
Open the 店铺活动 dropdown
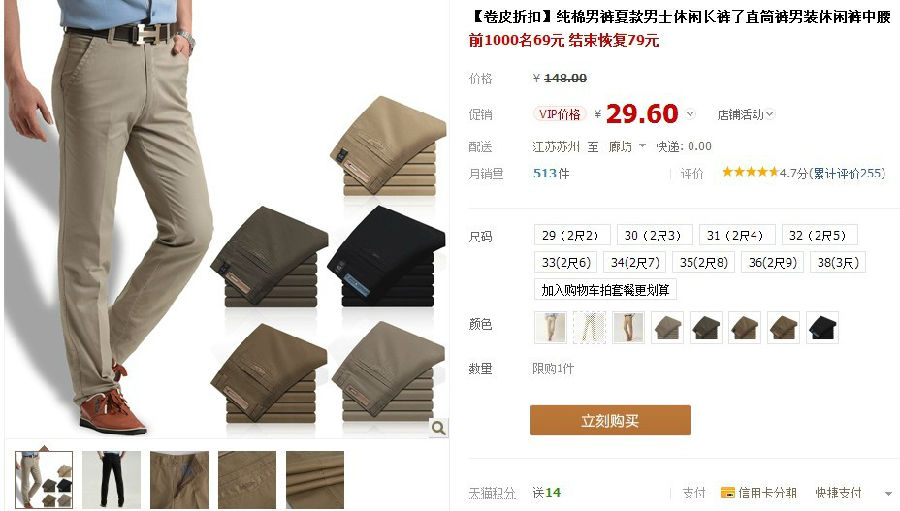(x=746, y=115)
